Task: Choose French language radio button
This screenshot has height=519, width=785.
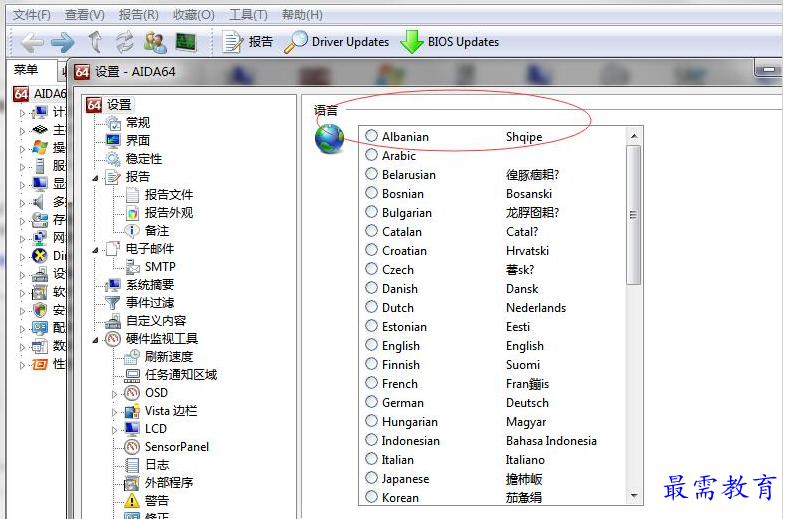Action: (x=371, y=383)
